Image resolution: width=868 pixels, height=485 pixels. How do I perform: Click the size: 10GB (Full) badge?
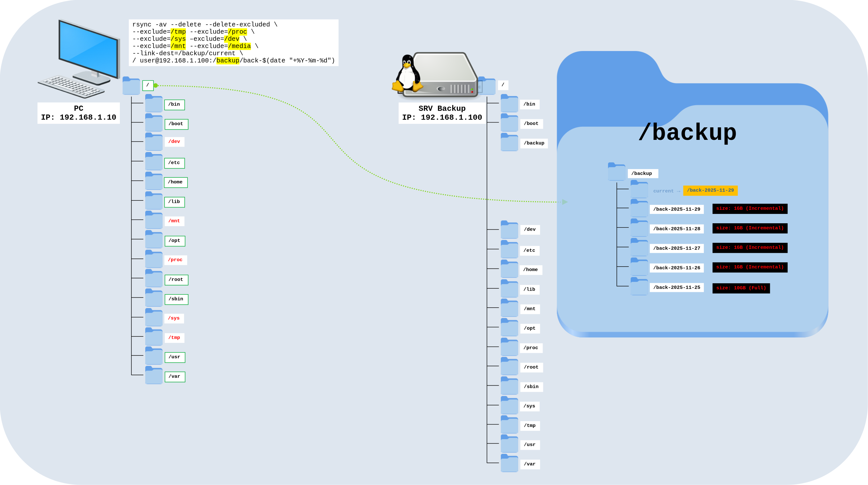coord(741,288)
